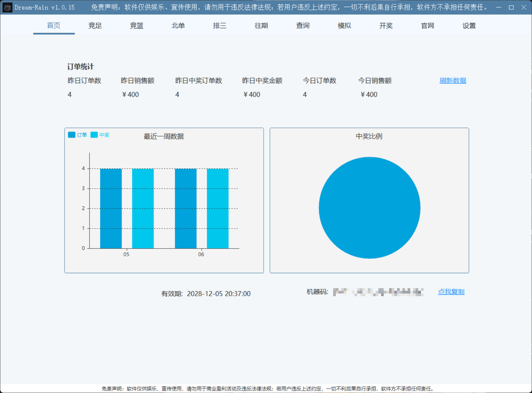The width and height of the screenshot is (532, 393).
Task: Toggle the 中奖 legend color swatch
Action: (x=94, y=135)
